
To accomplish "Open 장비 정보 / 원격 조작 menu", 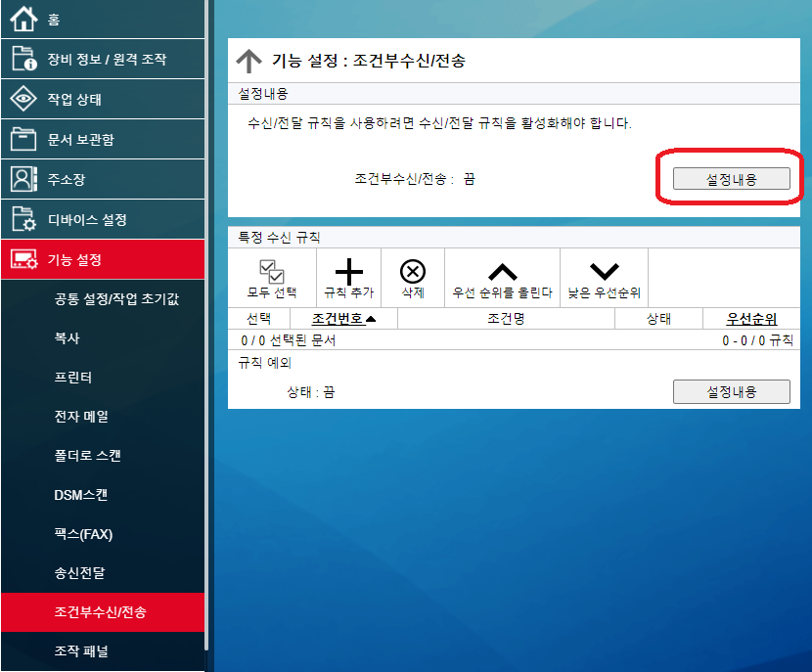I will pyautogui.click(x=103, y=59).
